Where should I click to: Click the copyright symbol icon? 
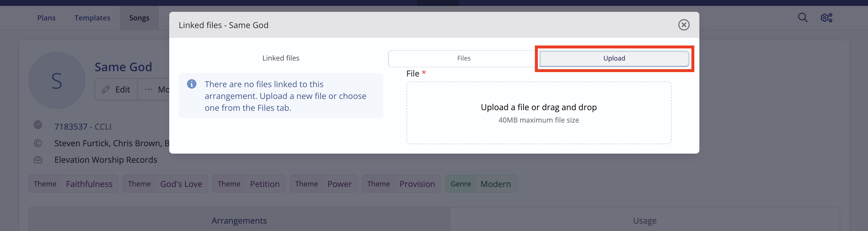pyautogui.click(x=38, y=143)
